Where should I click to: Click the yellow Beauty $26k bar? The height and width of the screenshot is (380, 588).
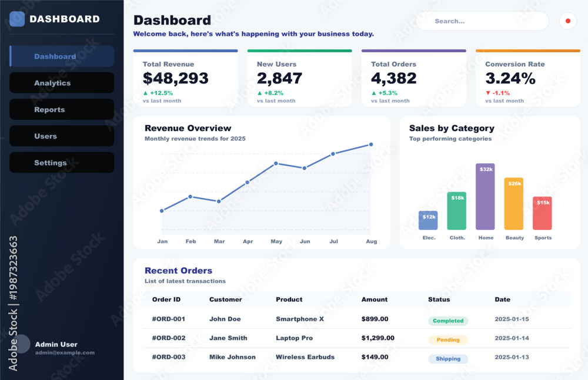click(514, 203)
